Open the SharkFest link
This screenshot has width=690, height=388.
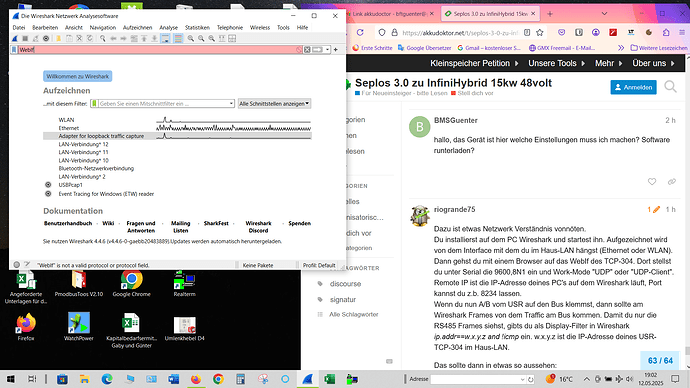[216, 223]
